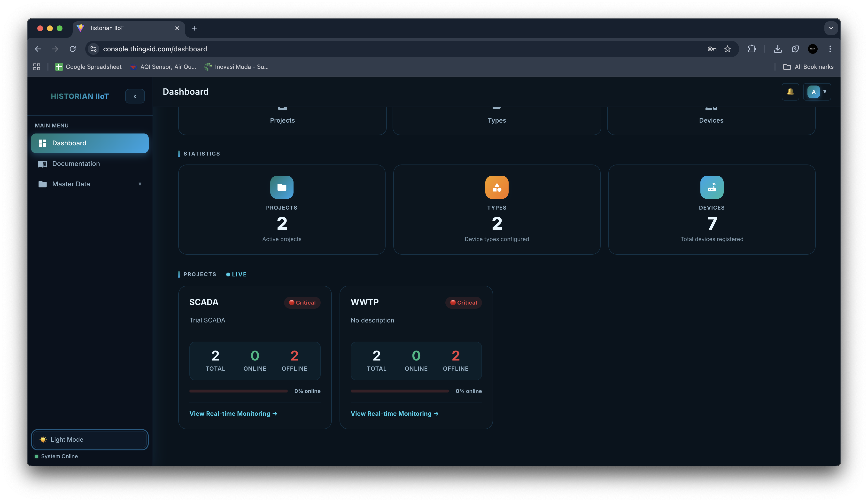Open Documentation in sidebar menu
Screen dimensions: 868x502
(x=76, y=164)
